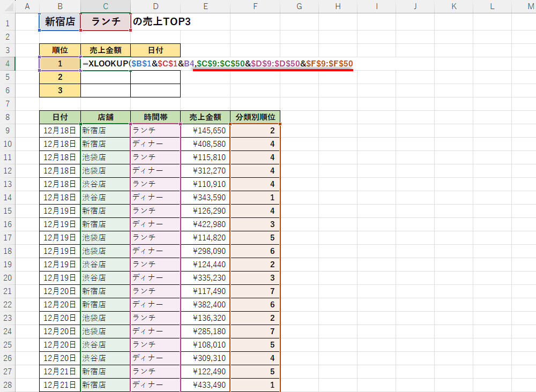Click sales value ¥115,810
Screen dimensions: 536x392
tap(205, 157)
